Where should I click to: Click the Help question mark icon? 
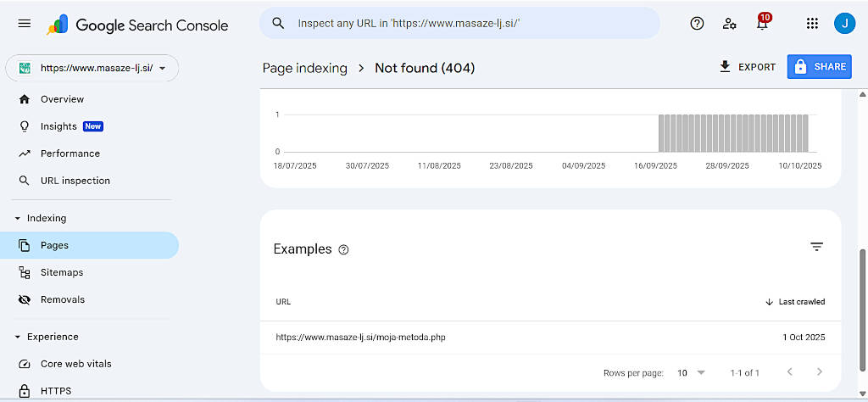click(697, 24)
